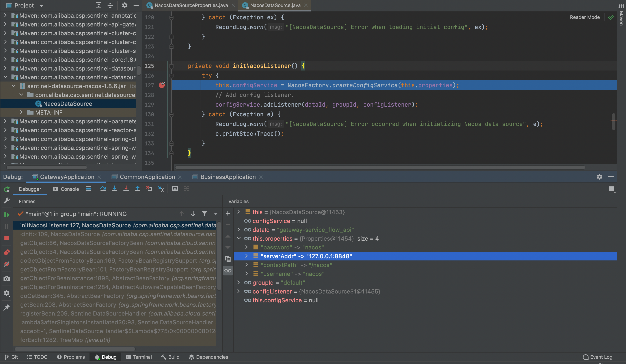Collapse this.properties variable node

(x=239, y=238)
